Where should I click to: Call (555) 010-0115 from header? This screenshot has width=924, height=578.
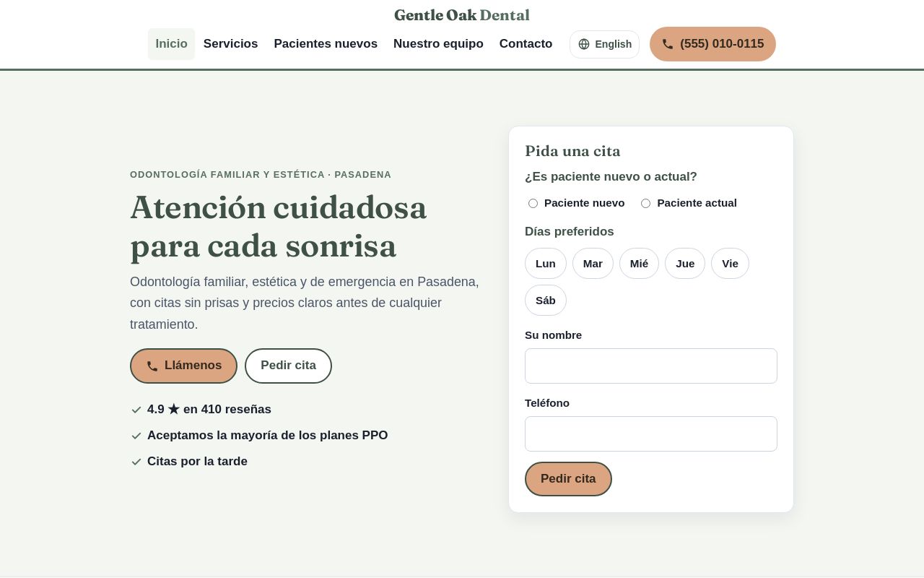coord(712,44)
